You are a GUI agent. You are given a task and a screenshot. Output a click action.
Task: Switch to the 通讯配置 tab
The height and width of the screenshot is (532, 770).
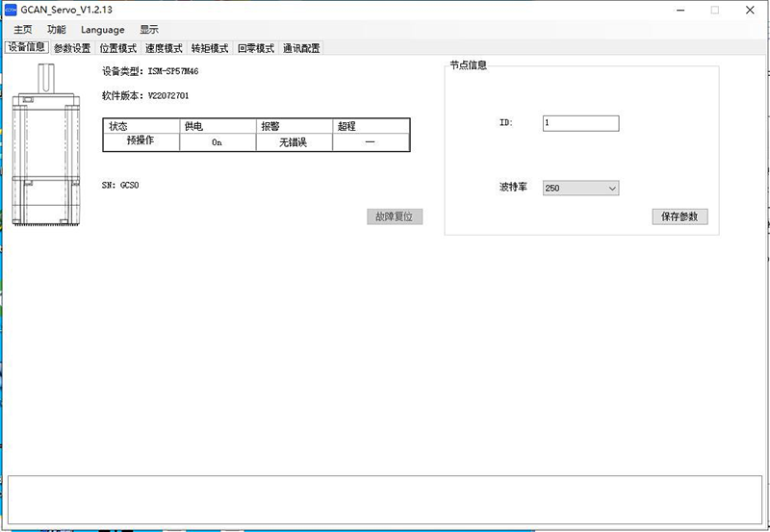(301, 48)
